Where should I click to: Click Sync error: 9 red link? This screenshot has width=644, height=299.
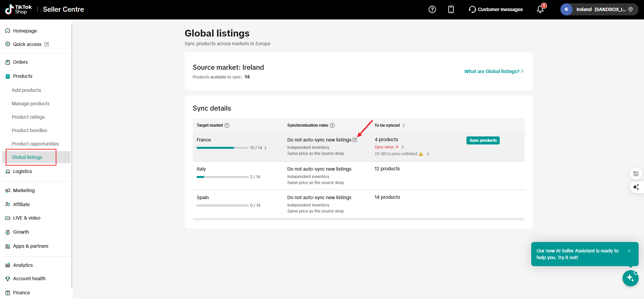coord(386,147)
